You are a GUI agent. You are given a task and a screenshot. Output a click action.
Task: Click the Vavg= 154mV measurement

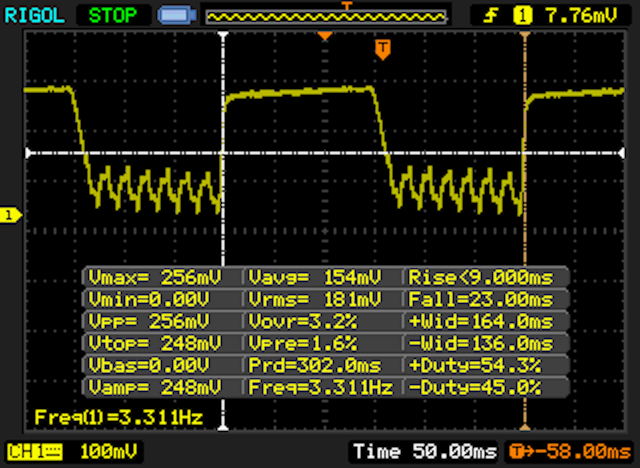click(314, 277)
